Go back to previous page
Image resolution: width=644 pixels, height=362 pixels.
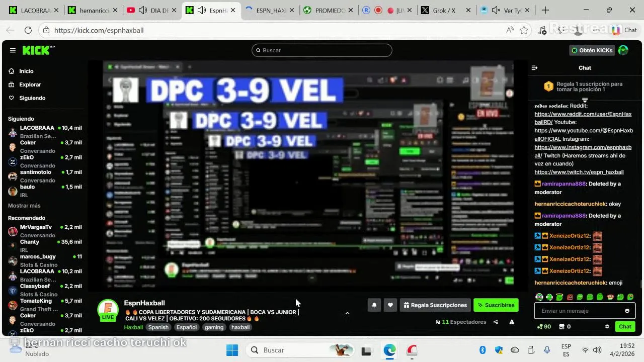click(11, 30)
